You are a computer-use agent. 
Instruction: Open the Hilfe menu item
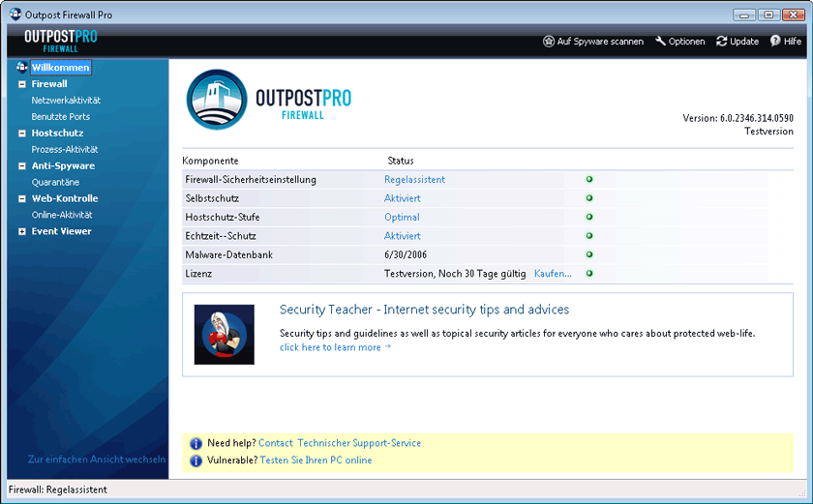786,42
